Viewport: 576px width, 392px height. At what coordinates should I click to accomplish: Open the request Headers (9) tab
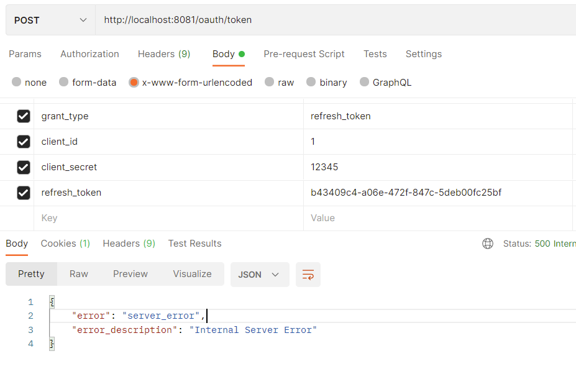click(x=164, y=54)
